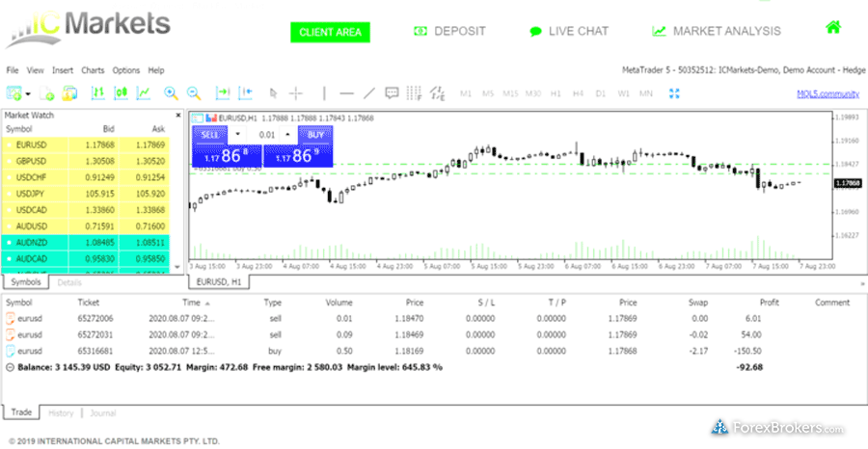
Task: Pick the vertical line drawing tool
Action: (x=324, y=93)
